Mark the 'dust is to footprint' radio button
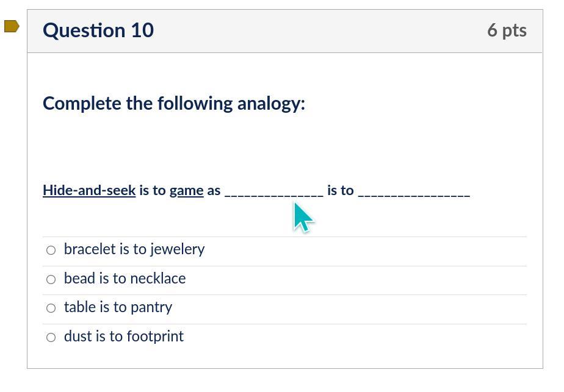The height and width of the screenshot is (392, 564). [x=51, y=337]
